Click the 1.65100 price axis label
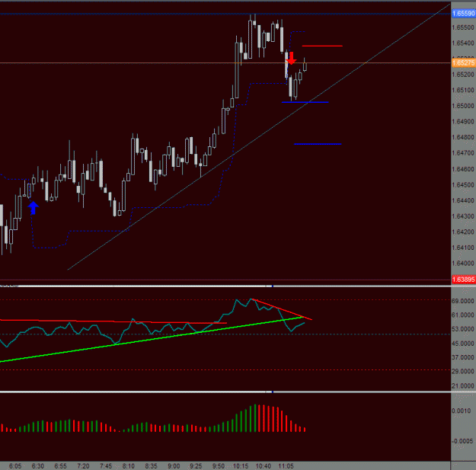 tap(463, 90)
